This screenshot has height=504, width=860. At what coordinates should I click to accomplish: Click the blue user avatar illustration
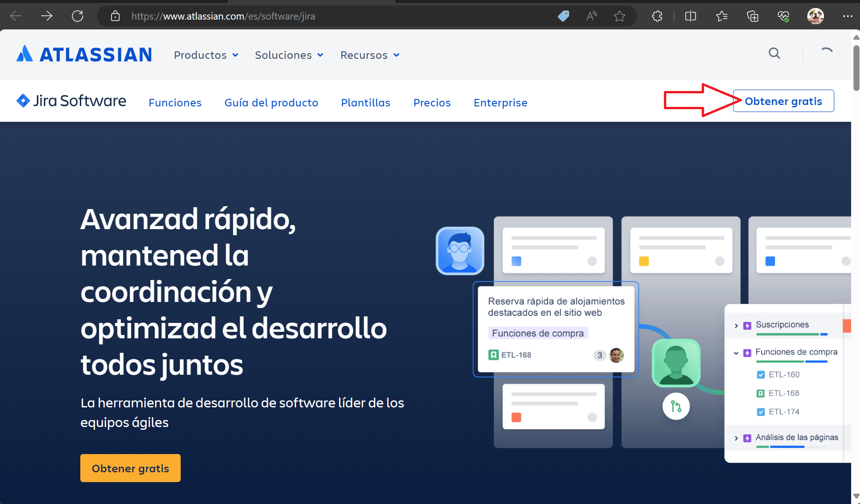tap(460, 251)
